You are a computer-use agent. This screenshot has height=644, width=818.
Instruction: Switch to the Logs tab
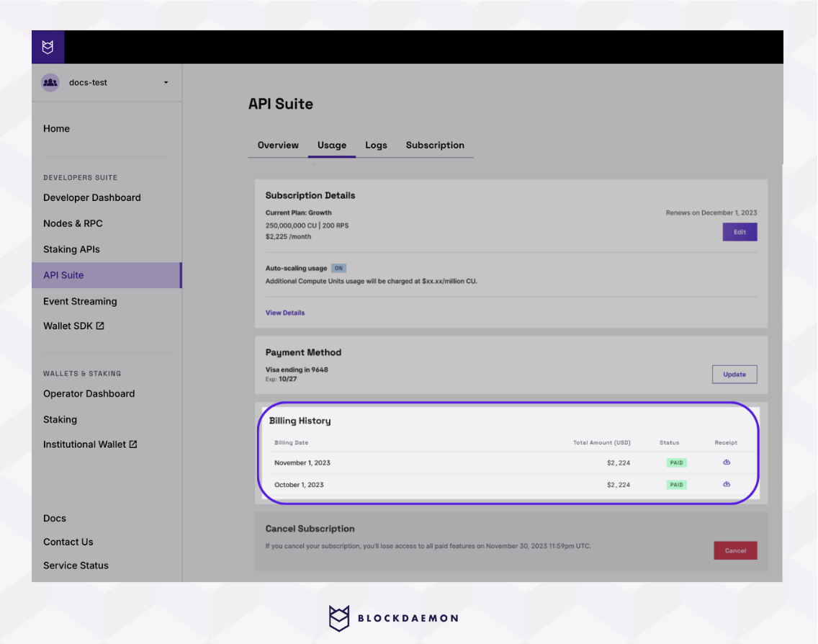(x=376, y=145)
